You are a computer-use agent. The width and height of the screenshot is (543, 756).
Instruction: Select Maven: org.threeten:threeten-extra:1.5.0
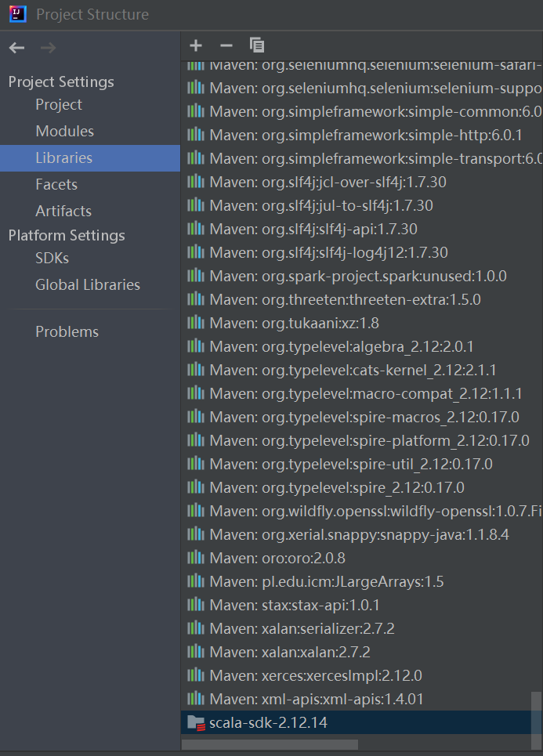(362, 299)
